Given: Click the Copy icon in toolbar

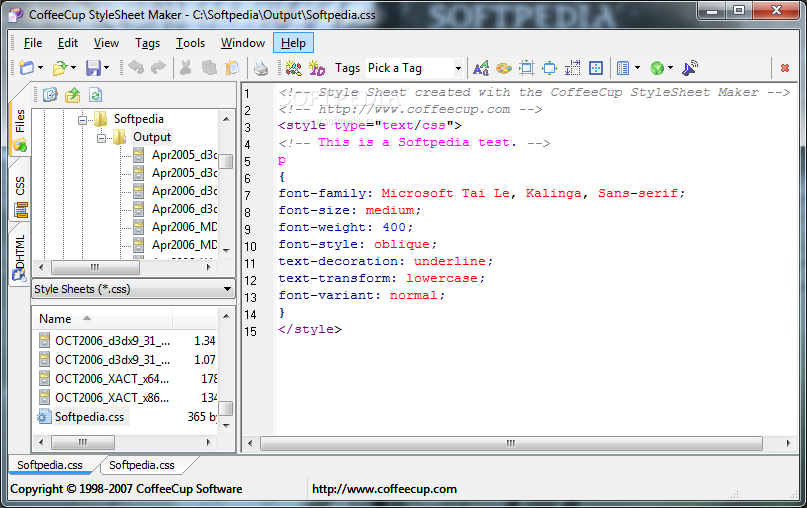Looking at the screenshot, I should pyautogui.click(x=209, y=67).
